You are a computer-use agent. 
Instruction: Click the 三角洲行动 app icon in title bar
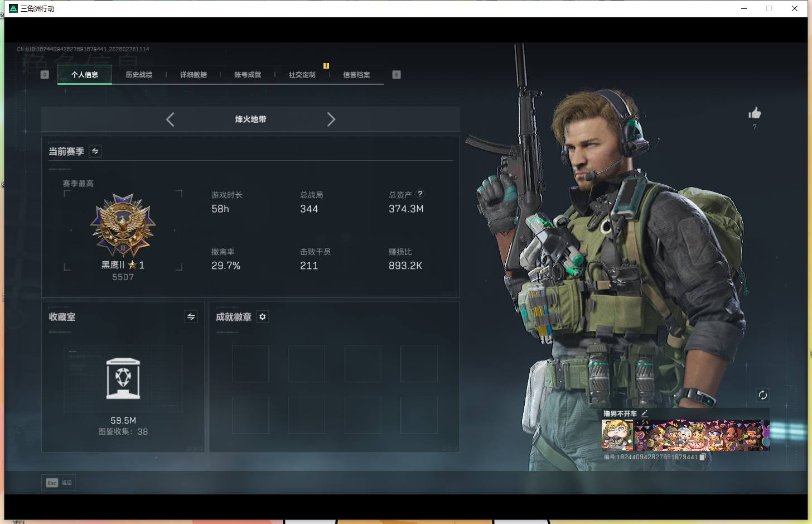click(14, 8)
